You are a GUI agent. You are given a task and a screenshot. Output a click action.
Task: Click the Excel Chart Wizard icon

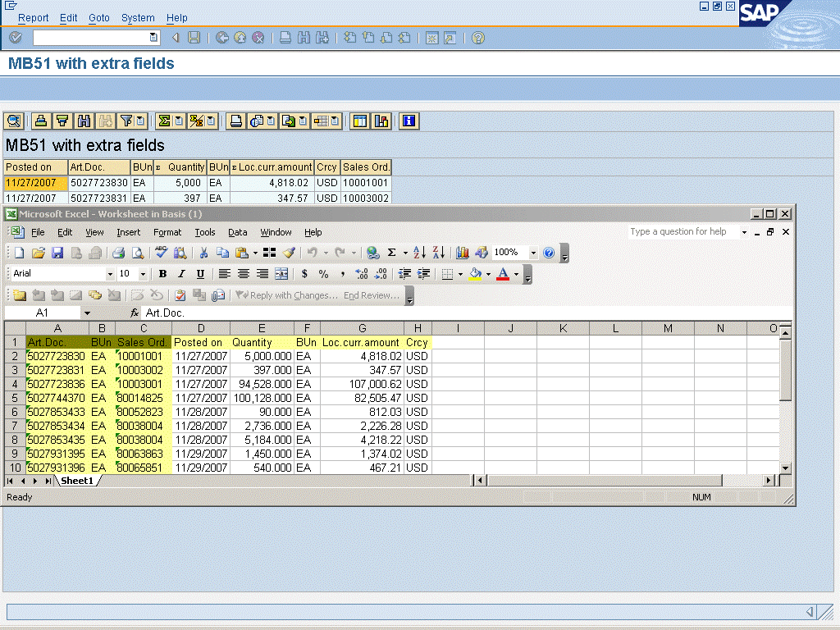(463, 253)
